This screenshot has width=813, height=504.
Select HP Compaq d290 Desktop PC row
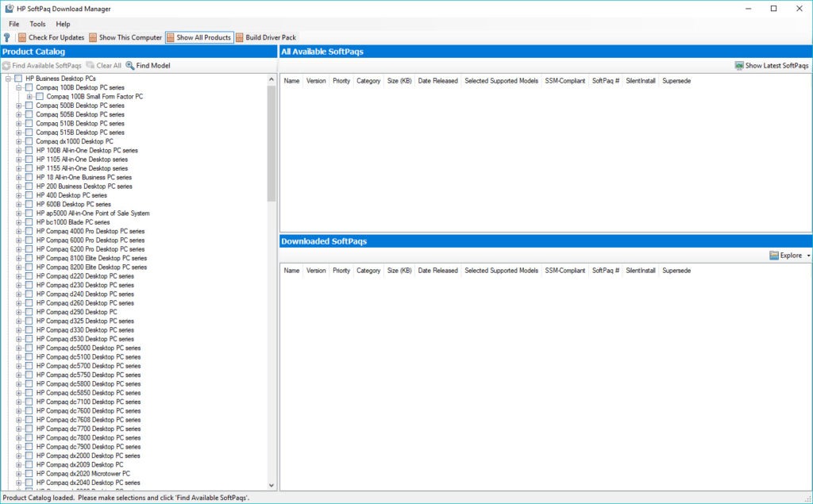[76, 312]
